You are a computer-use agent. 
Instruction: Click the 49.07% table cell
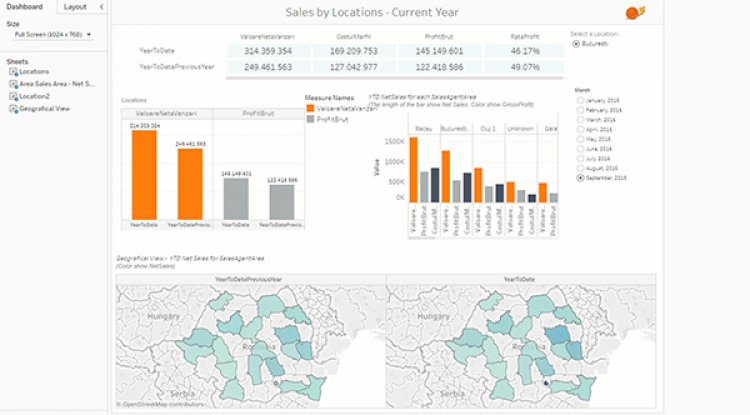(525, 67)
